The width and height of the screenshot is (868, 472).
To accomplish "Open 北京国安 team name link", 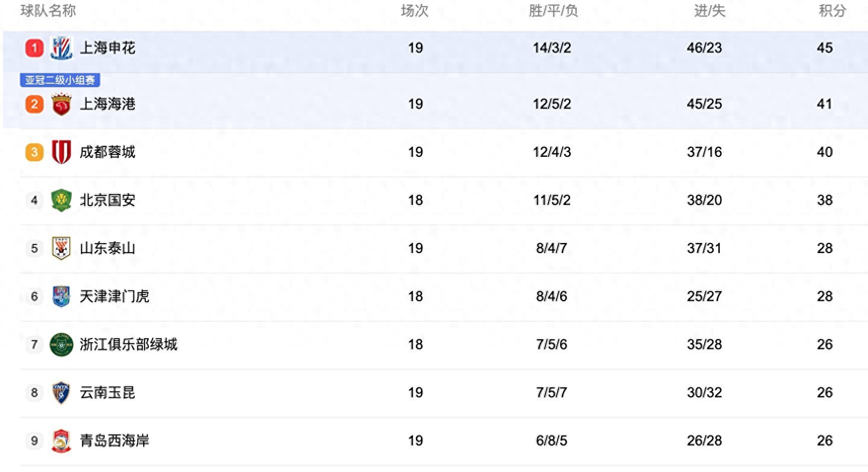I will 108,200.
